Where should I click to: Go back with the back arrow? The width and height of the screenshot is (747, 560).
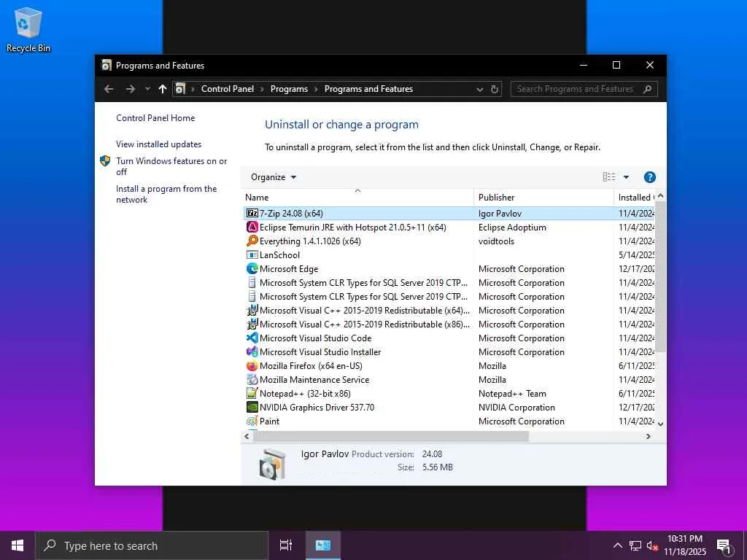pyautogui.click(x=109, y=89)
